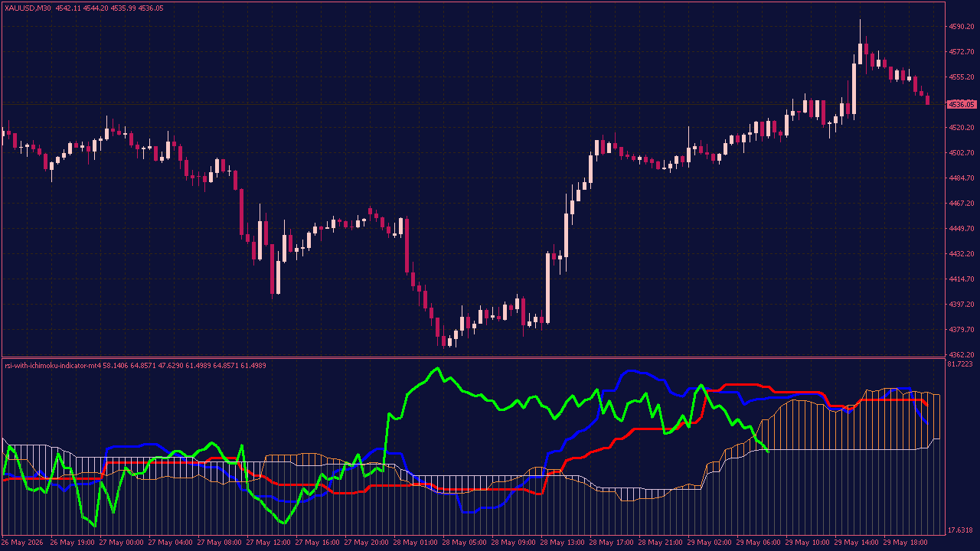The image size is (980, 551).
Task: Click the 4362.20 price axis label
Action: click(x=961, y=355)
